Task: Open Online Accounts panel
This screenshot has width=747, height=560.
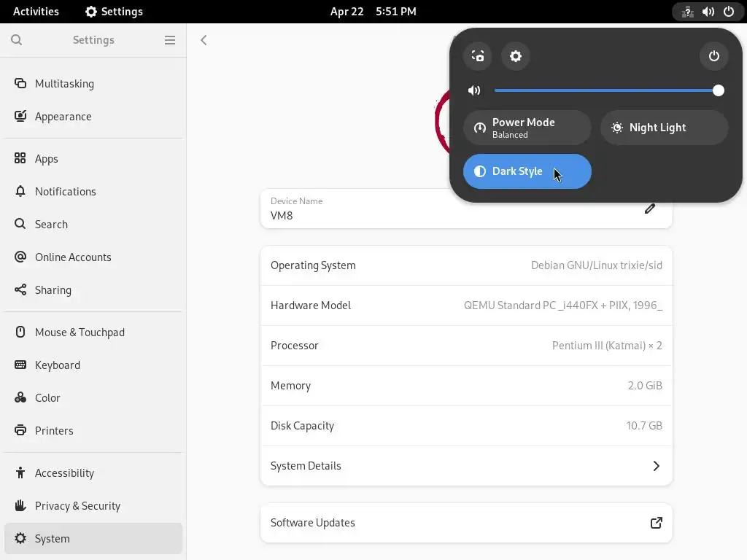Action: point(93,257)
